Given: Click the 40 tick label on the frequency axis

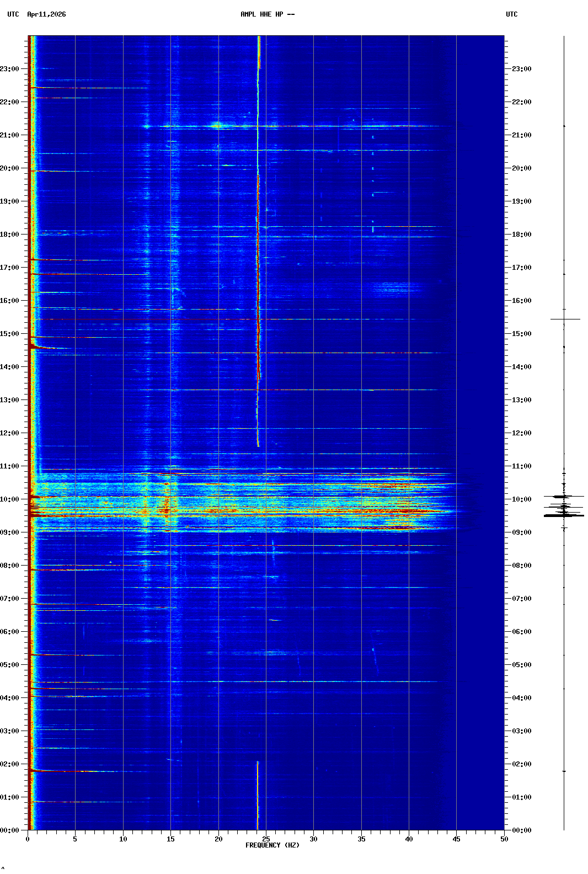Looking at the screenshot, I should coord(409,839).
